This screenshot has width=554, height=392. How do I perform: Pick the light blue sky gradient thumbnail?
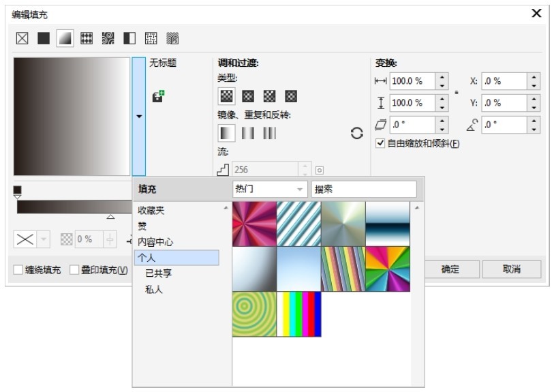click(299, 269)
